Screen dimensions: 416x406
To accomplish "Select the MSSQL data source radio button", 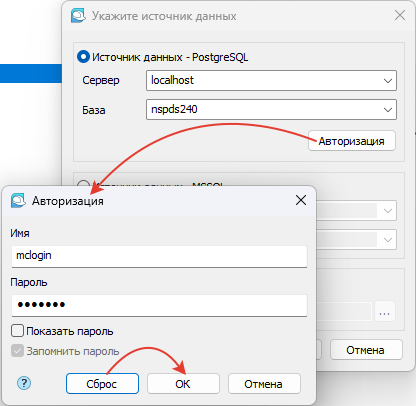I will 83,183.
